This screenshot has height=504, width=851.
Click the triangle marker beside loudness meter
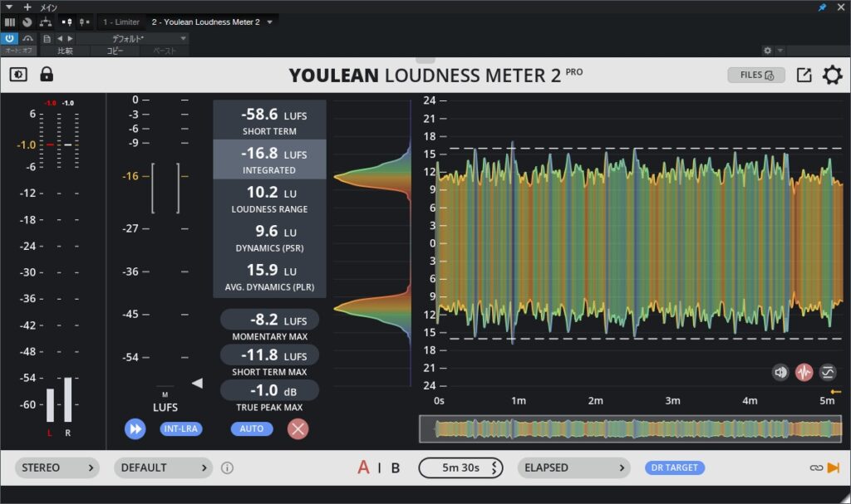tap(198, 383)
